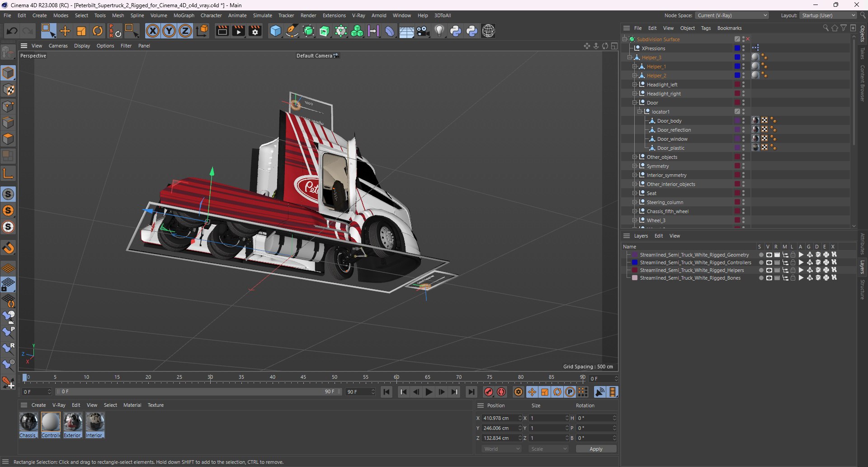
Task: Select the Rotate tool
Action: click(98, 31)
